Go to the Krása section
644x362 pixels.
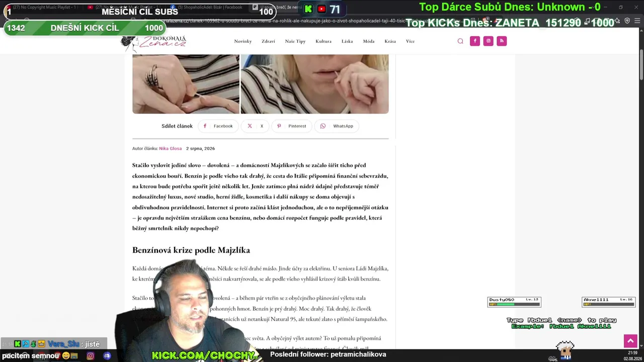[x=390, y=41]
